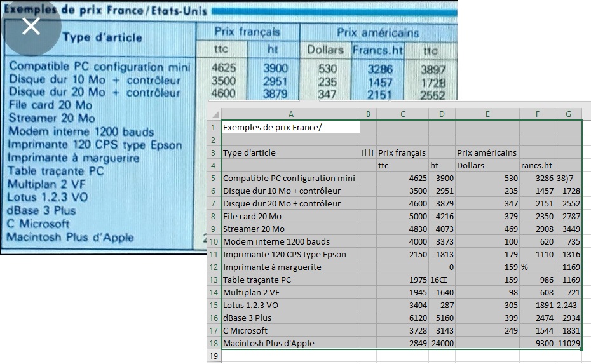Click 'Exemples de prix France/Etats-Unis' title in photo

[x=105, y=10]
